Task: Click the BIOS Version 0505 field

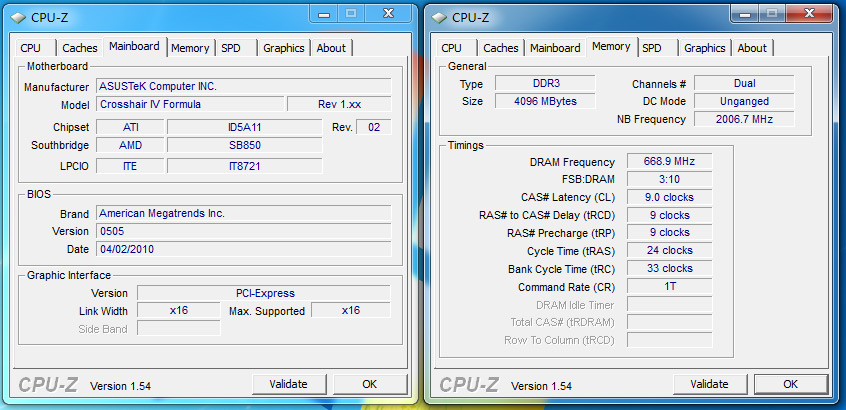Action: tap(244, 231)
